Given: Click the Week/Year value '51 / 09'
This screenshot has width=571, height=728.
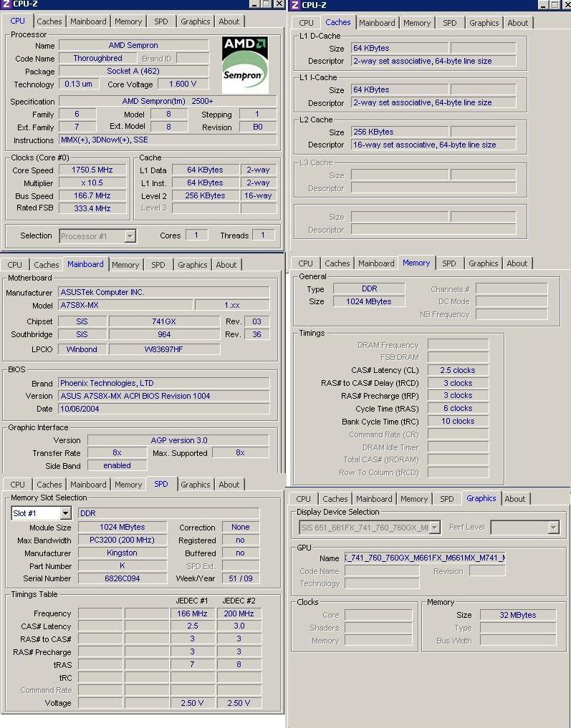Looking at the screenshot, I should 241,578.
